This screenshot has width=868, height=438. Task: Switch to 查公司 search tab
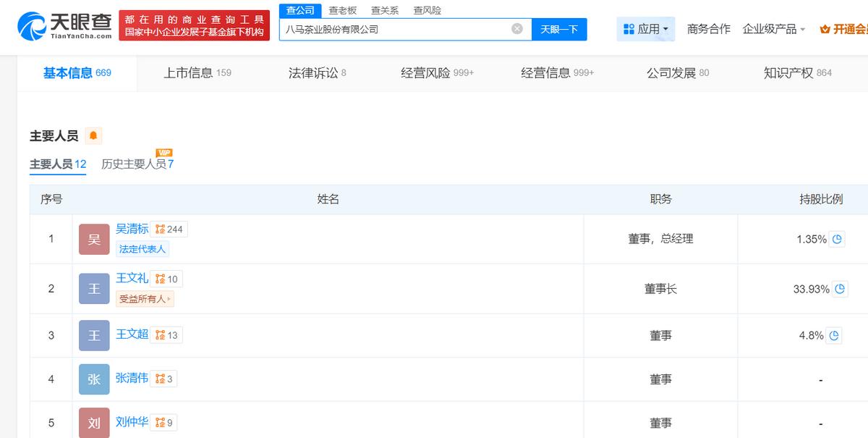[300, 10]
